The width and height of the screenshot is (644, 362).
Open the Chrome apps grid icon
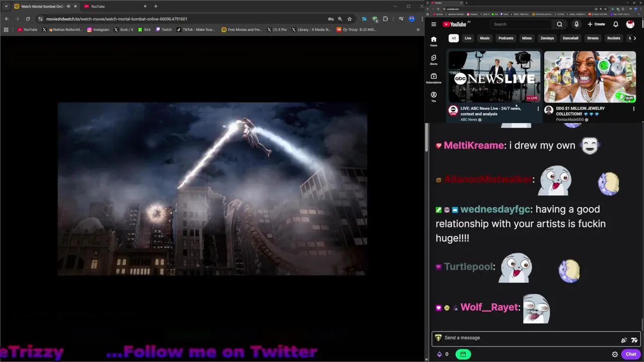(x=6, y=30)
